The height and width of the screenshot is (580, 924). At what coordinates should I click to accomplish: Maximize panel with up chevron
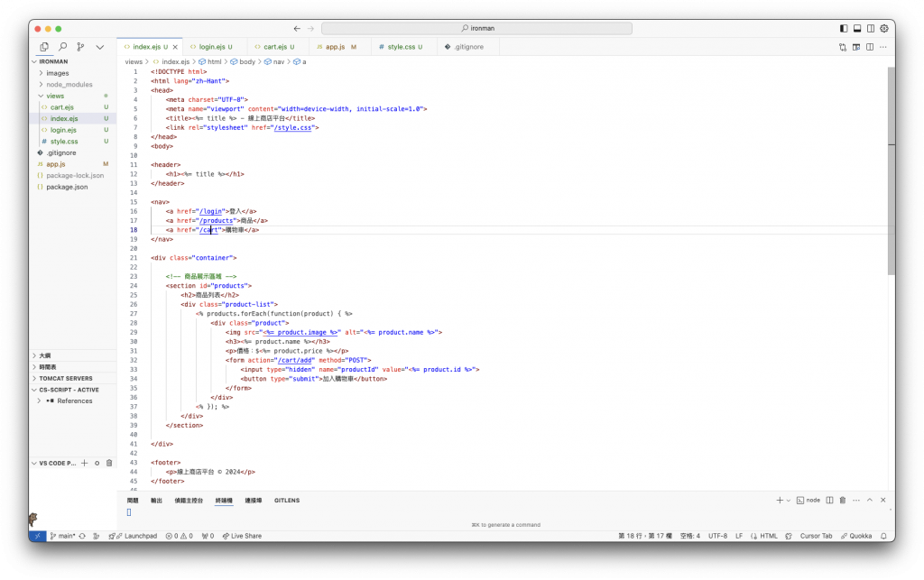(869, 501)
